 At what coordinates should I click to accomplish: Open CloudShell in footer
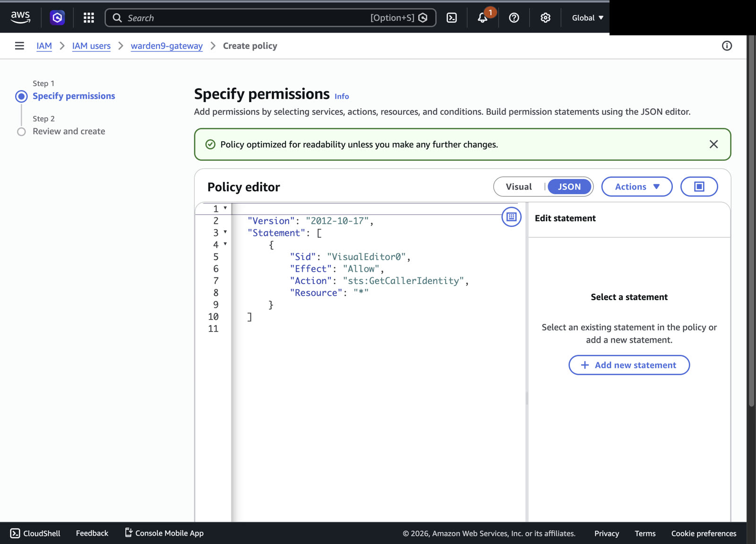click(x=35, y=533)
